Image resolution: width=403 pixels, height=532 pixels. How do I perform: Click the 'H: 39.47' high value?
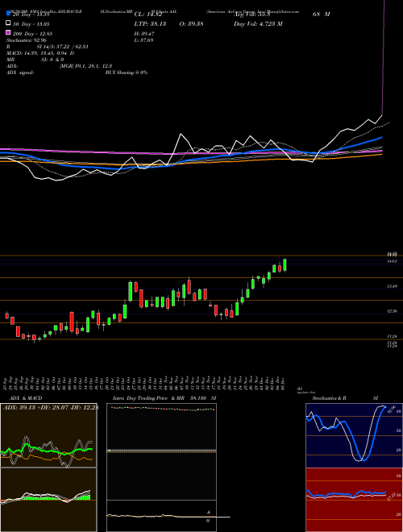tap(144, 34)
